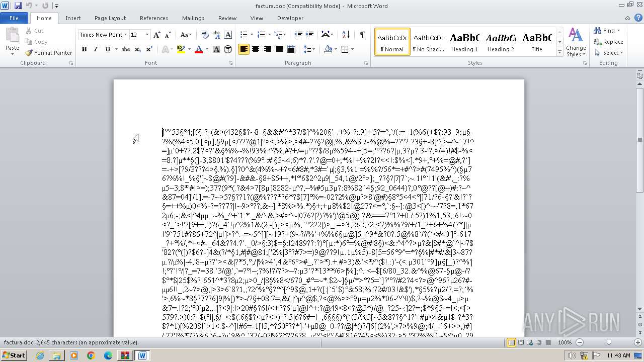Image resolution: width=644 pixels, height=362 pixels.
Task: Clear formatting with the eraser icon
Action: (x=205, y=35)
